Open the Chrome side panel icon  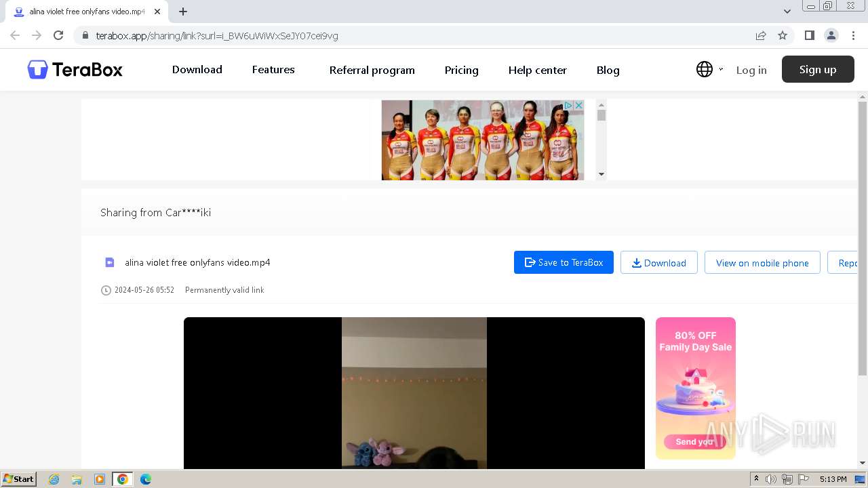pyautogui.click(x=809, y=35)
